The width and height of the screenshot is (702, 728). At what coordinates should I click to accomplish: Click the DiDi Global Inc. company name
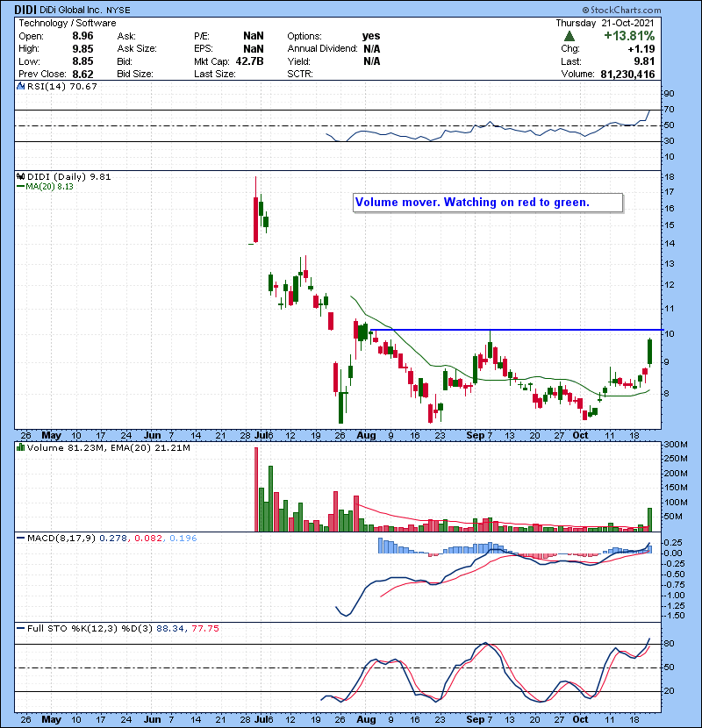click(71, 10)
